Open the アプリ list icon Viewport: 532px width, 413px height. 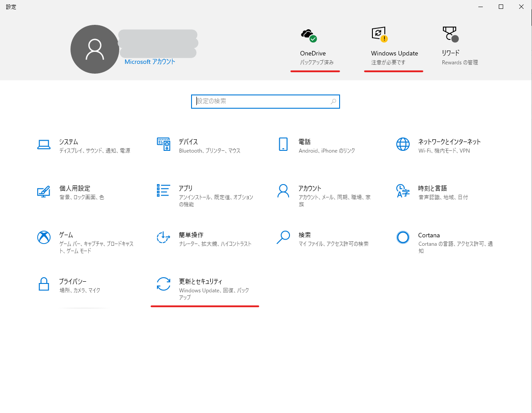[164, 190]
